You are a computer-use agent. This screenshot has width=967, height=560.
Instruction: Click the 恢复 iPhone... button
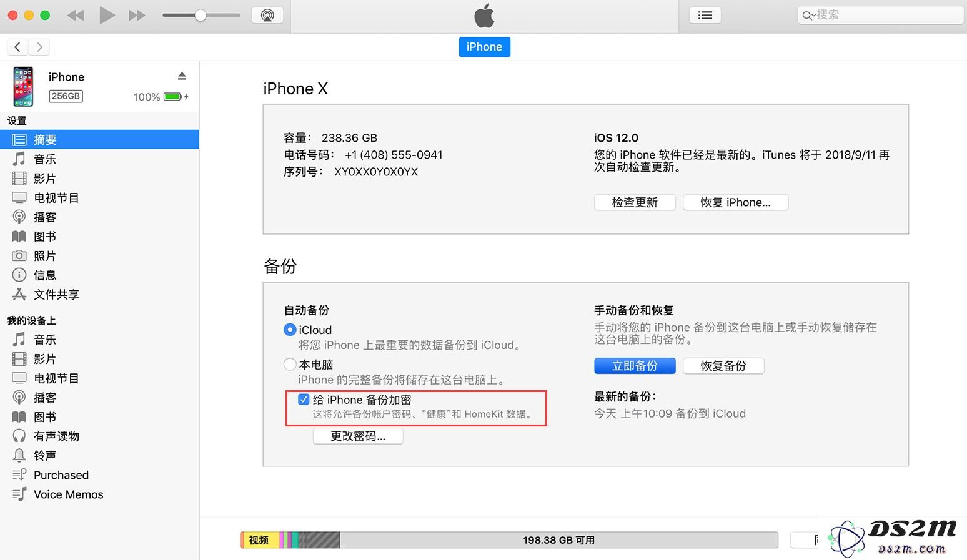pyautogui.click(x=735, y=202)
